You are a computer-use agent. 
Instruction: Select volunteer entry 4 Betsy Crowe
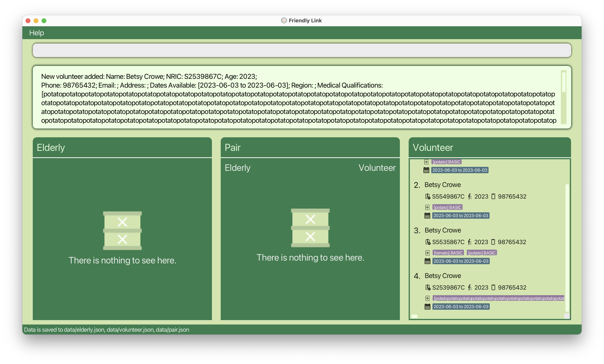tap(442, 276)
